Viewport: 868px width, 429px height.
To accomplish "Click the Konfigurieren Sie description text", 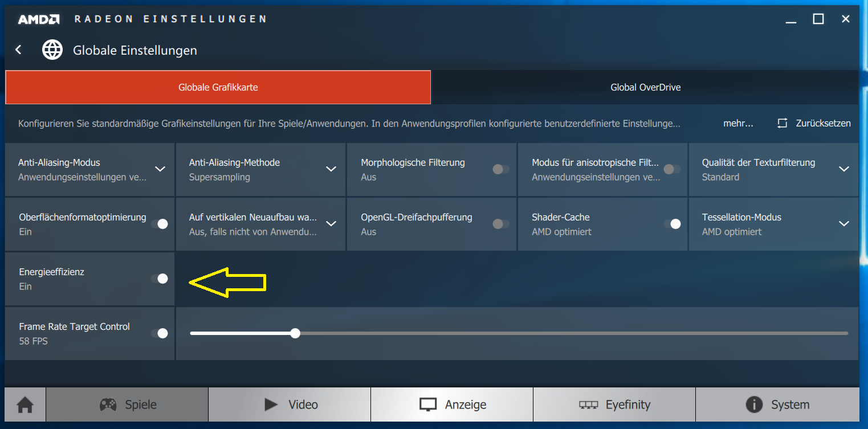I will 349,123.
